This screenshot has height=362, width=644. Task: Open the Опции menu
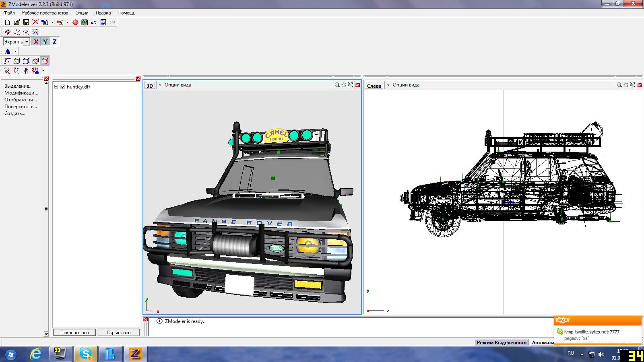point(82,13)
